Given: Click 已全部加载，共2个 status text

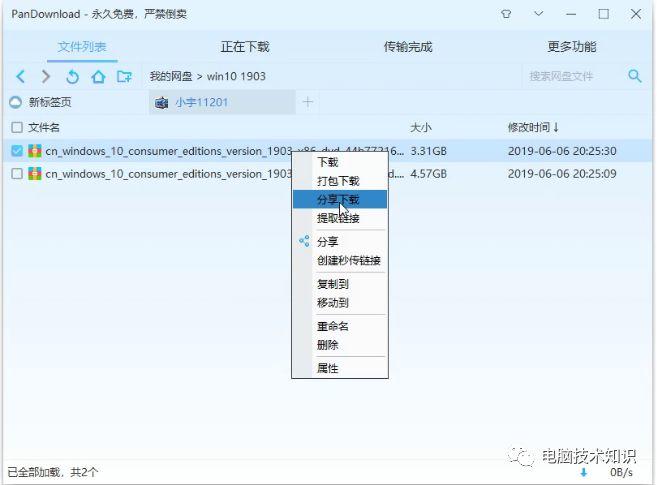Looking at the screenshot, I should pos(53,472).
